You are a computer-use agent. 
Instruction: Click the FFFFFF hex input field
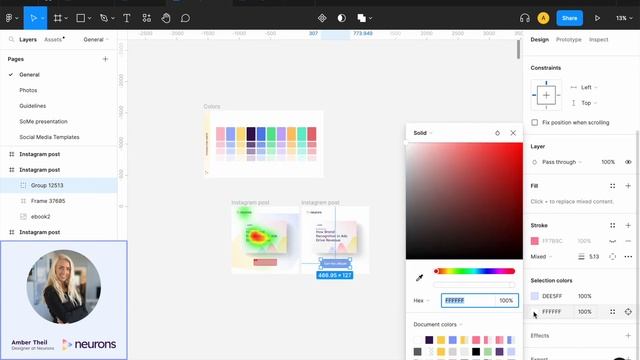[x=468, y=300]
